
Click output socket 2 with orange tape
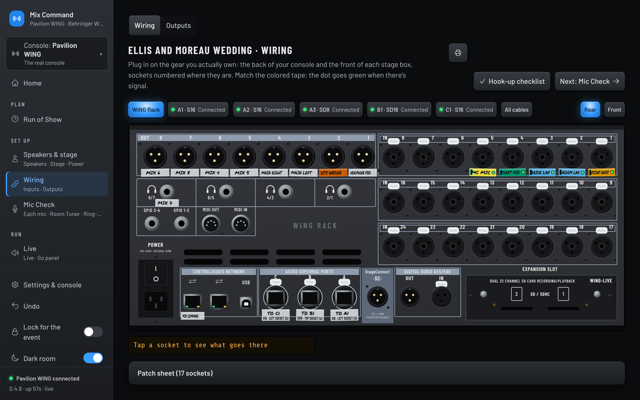point(333,156)
